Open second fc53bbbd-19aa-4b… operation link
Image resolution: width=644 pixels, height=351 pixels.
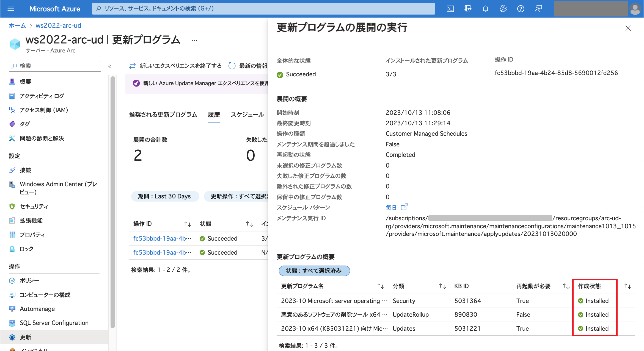click(162, 252)
